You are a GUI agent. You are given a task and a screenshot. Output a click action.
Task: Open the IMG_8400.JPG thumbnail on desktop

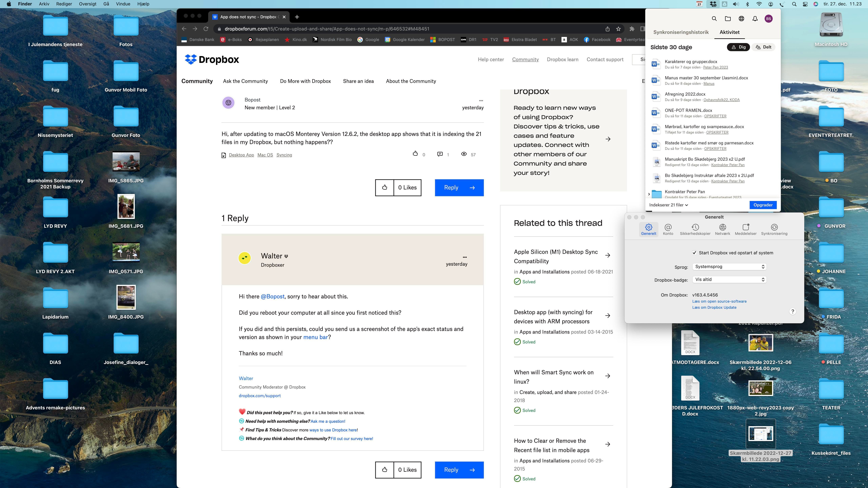pyautogui.click(x=126, y=297)
